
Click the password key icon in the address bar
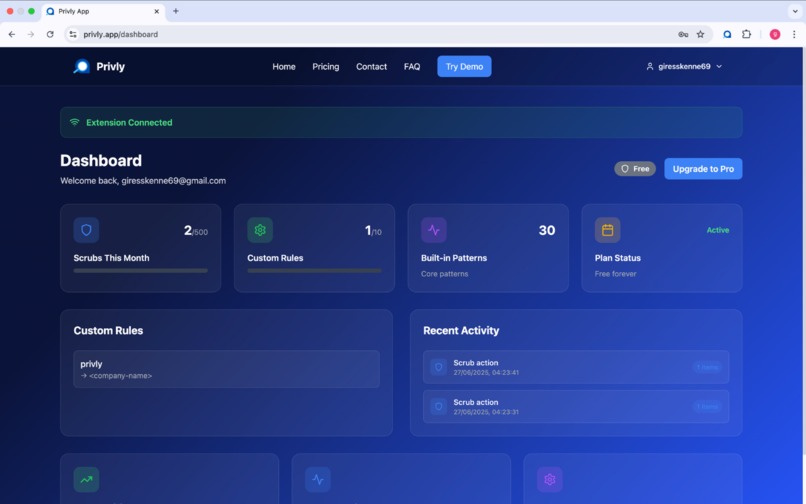click(x=683, y=34)
